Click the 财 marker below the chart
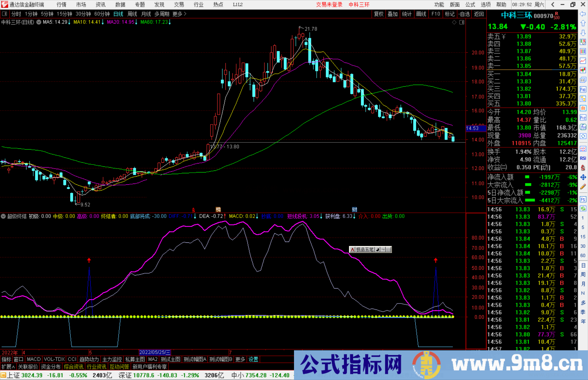 [x=354, y=209]
